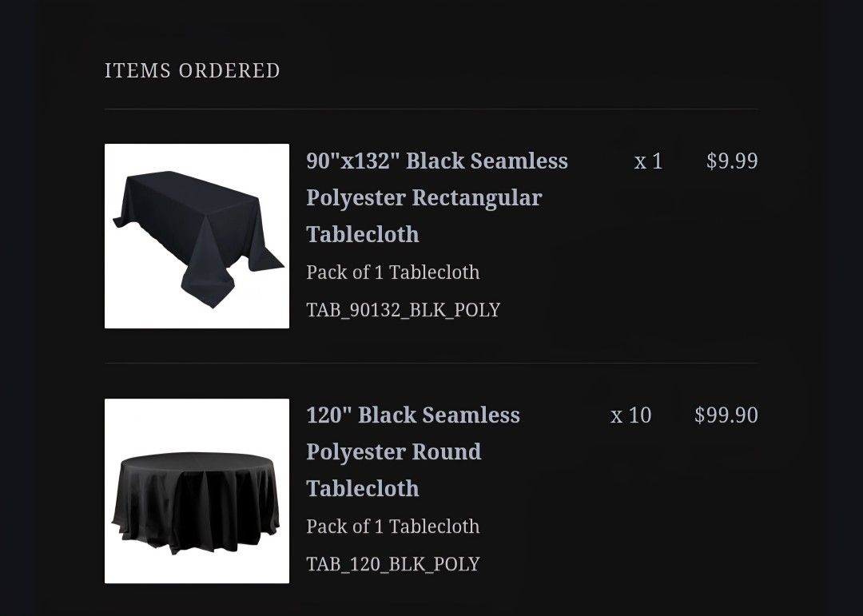Click 120" Black Seamless in second product title
The width and height of the screenshot is (863, 616).
pyautogui.click(x=413, y=415)
